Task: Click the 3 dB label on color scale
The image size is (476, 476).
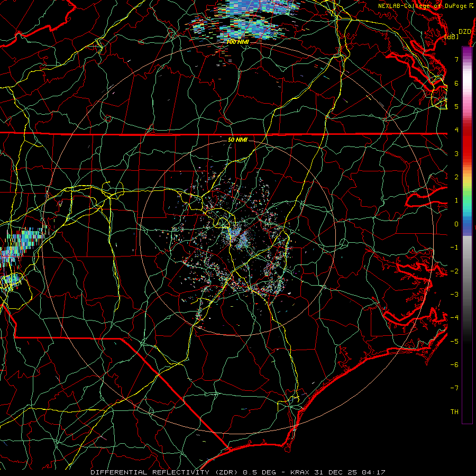Action: 456,153
